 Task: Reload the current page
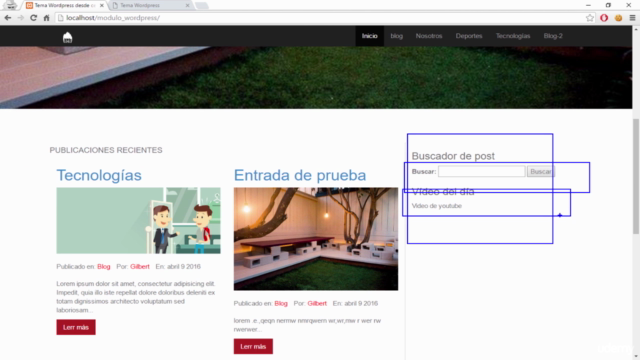[33, 18]
